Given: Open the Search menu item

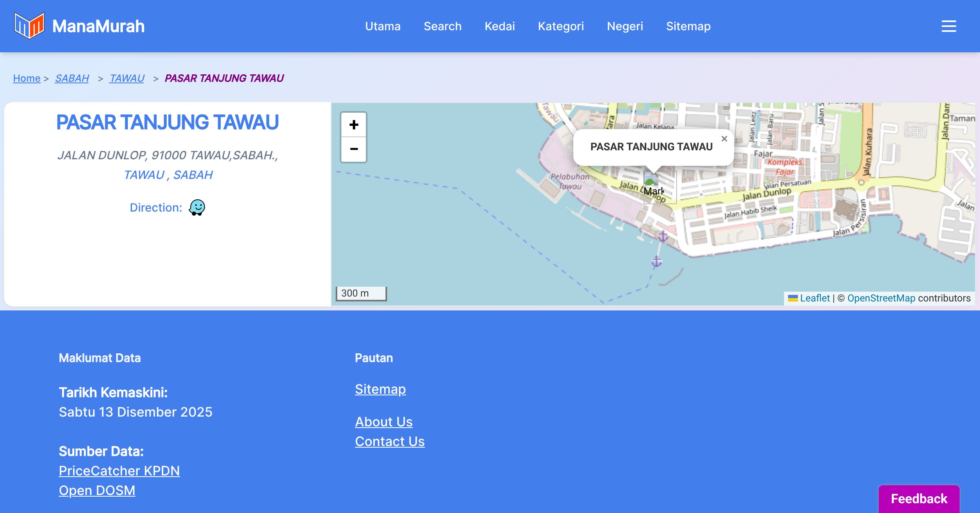Looking at the screenshot, I should coord(442,26).
